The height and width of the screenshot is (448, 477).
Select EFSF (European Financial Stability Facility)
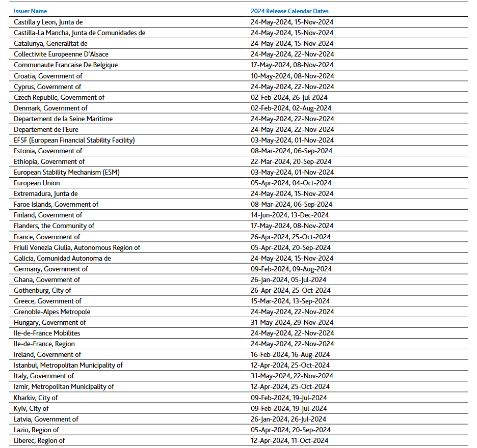[74, 140]
